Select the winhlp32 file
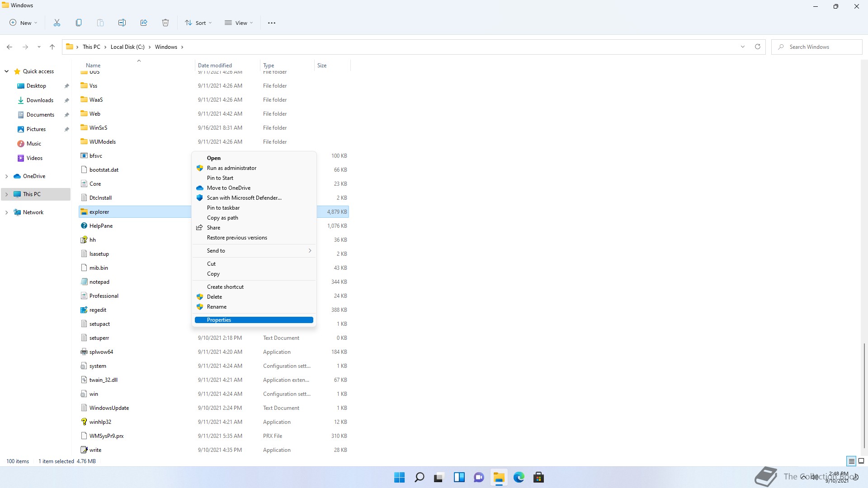This screenshot has width=868, height=488. [100, 422]
